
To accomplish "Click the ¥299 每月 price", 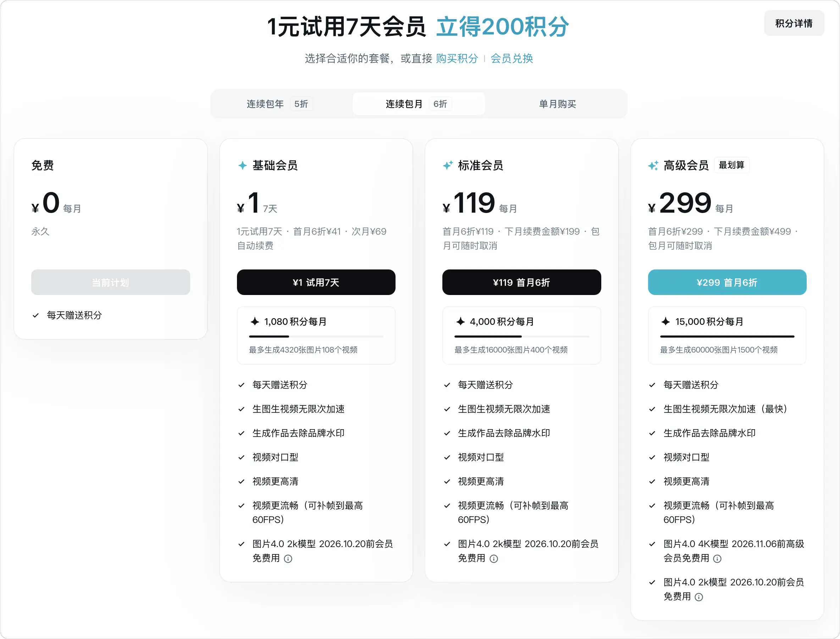I will (691, 203).
